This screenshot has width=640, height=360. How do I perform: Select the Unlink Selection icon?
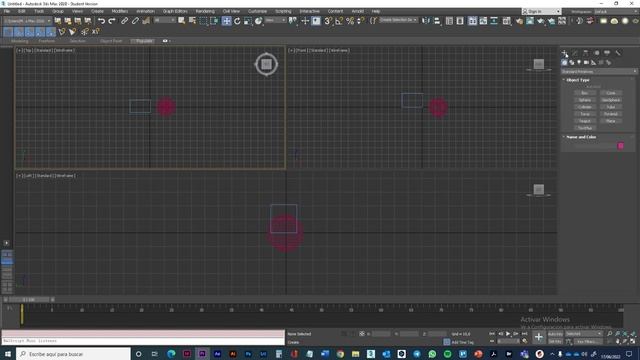135,21
